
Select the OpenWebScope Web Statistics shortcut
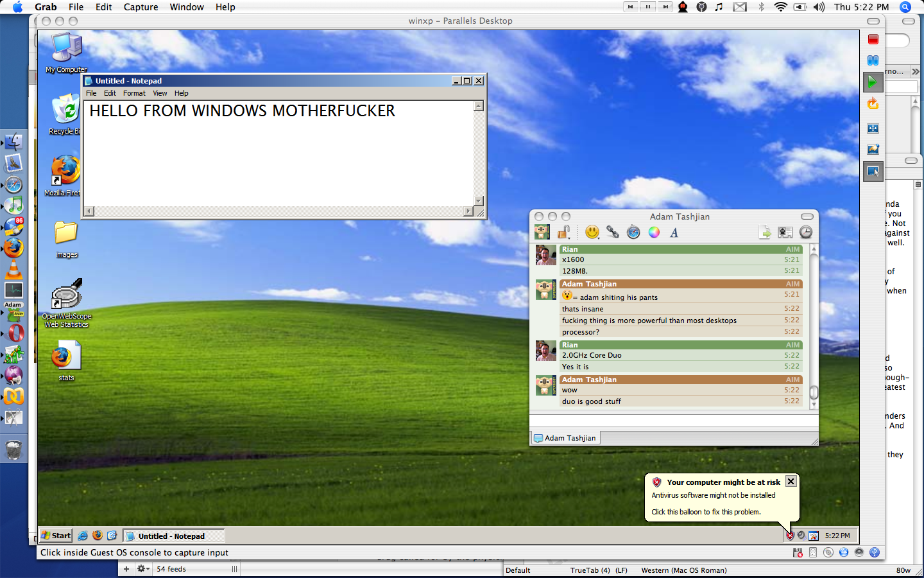coord(67,303)
